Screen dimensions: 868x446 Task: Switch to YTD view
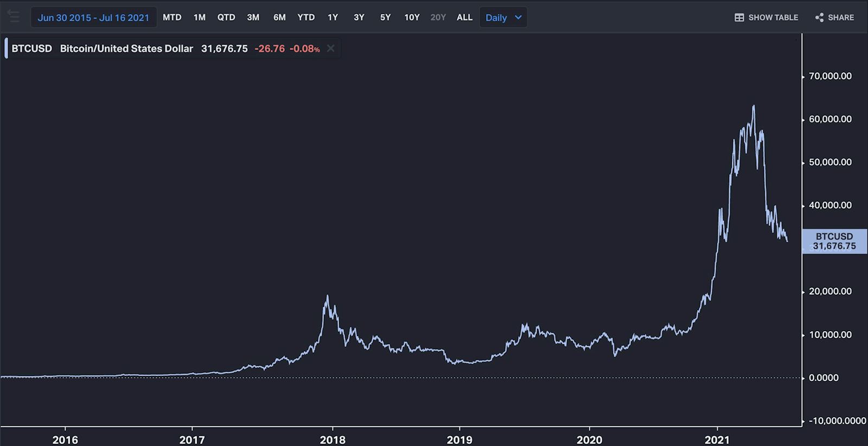pyautogui.click(x=306, y=17)
